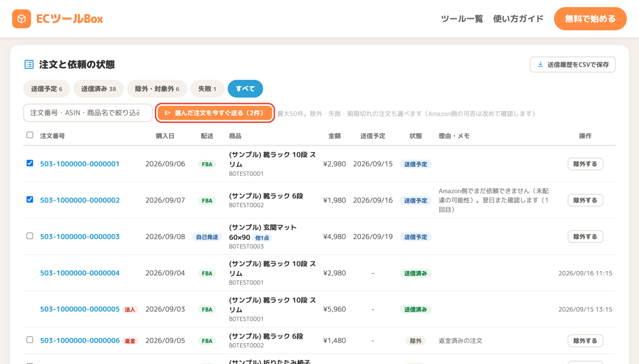
Task: Click the ECツールBox cube logo icon
Action: click(21, 19)
